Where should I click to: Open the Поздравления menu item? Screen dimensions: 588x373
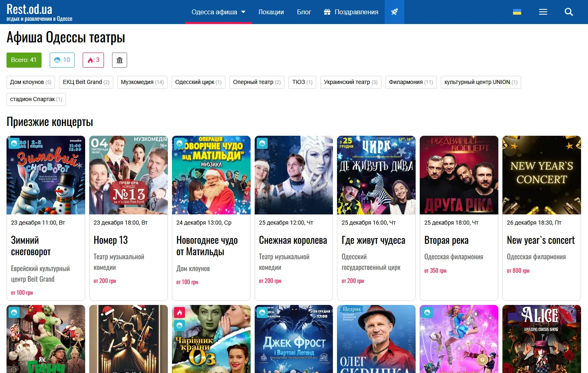point(351,12)
